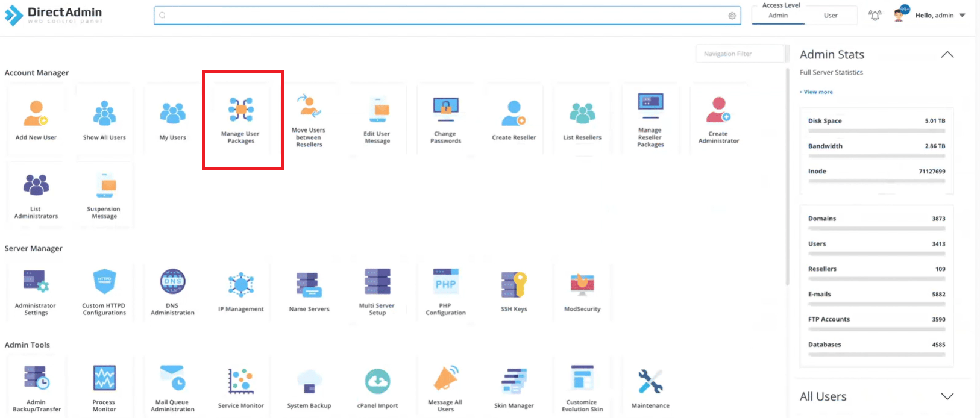Click the search settings gear icon
The image size is (980, 418).
coord(732,16)
